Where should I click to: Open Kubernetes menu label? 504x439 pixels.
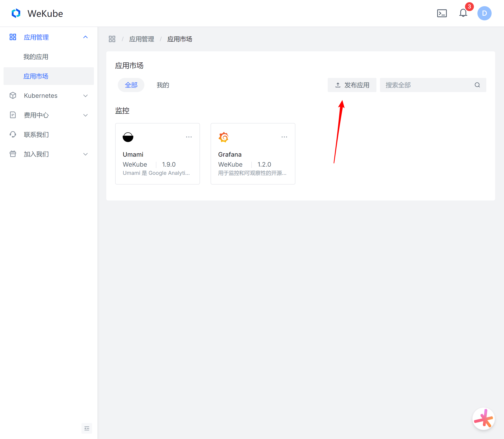(41, 96)
